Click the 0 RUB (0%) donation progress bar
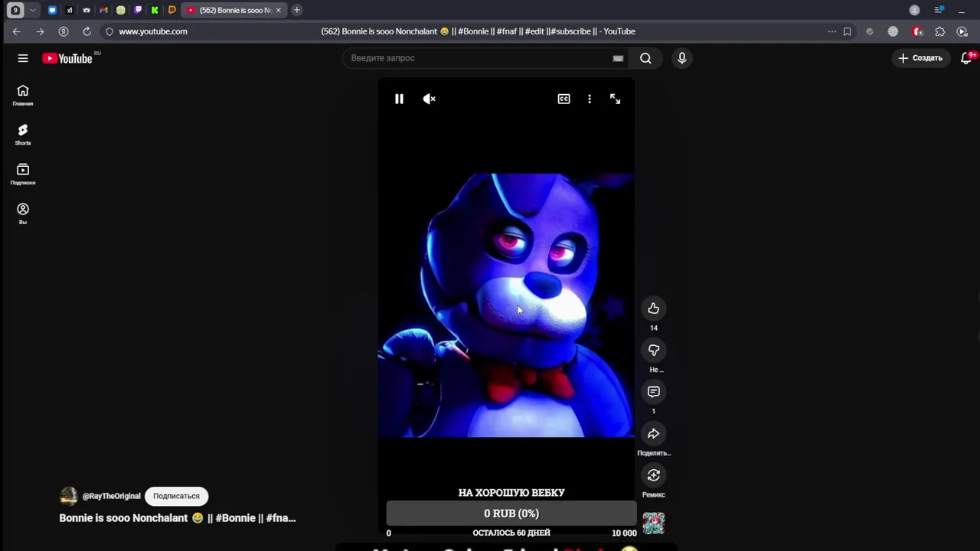980x551 pixels. pyautogui.click(x=511, y=514)
